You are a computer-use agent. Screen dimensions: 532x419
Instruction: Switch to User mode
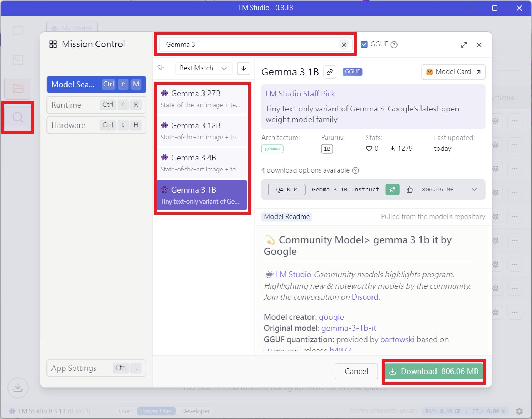click(x=125, y=411)
